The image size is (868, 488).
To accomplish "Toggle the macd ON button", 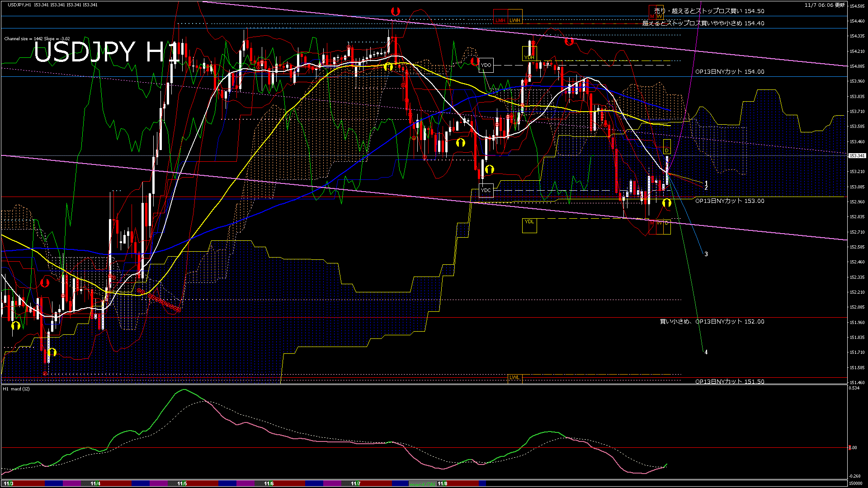I will 423,483.
